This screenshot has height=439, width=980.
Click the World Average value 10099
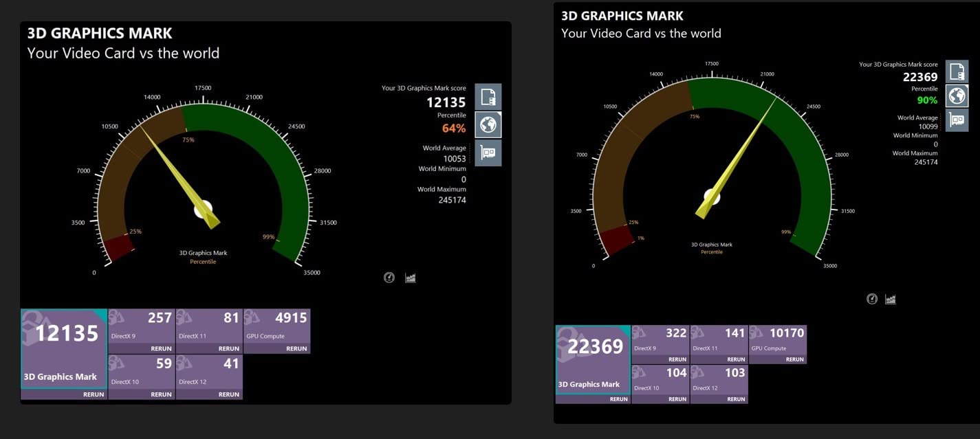click(x=928, y=126)
